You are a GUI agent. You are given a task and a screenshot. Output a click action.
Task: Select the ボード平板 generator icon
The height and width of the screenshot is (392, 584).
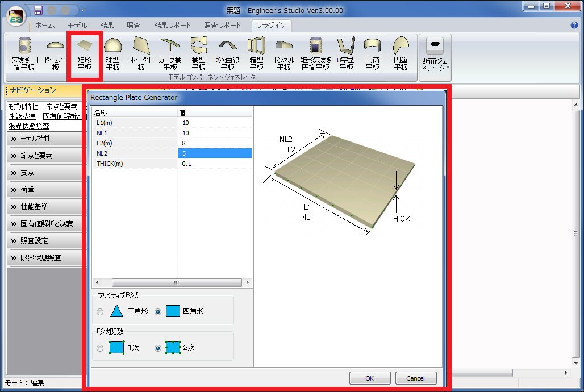[x=141, y=54]
